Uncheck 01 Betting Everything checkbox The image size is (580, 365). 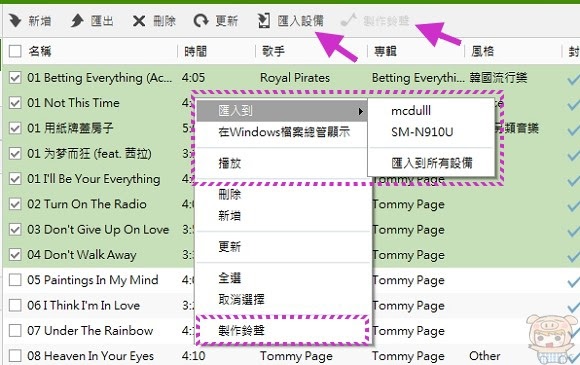(15, 78)
